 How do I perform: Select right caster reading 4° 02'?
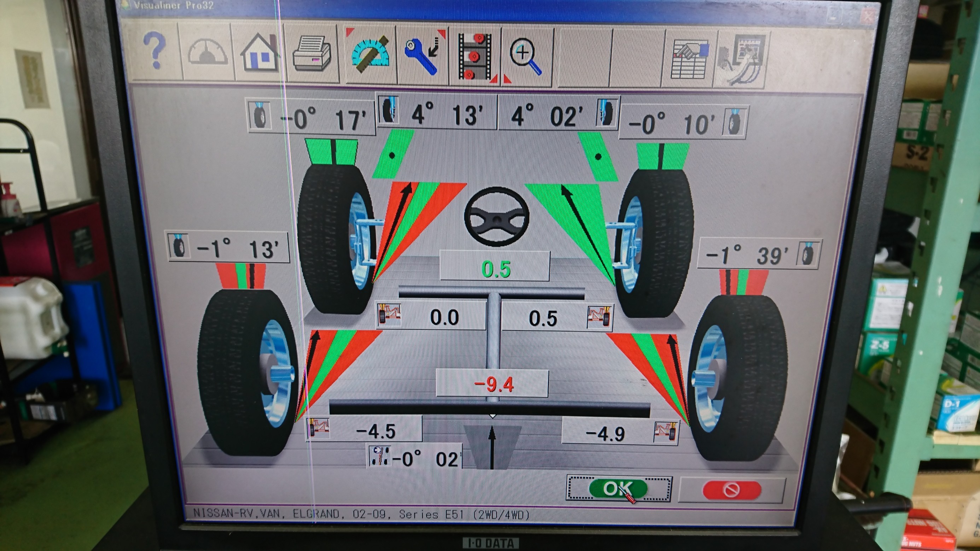[x=547, y=115]
